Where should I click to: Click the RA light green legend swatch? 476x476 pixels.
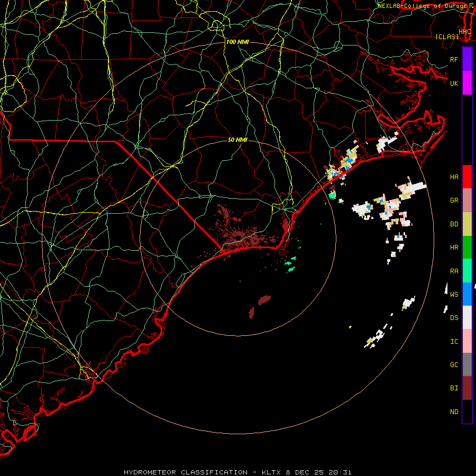(467, 271)
